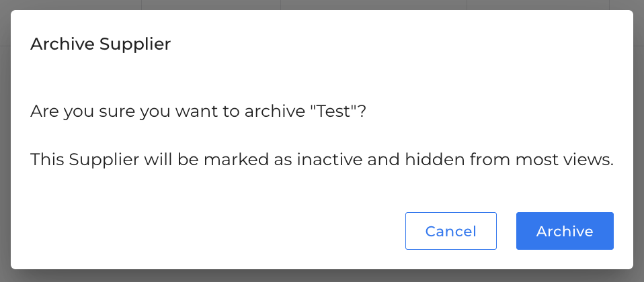644x282 pixels.
Task: Click the word "inactive" in the warning
Action: tap(330, 160)
